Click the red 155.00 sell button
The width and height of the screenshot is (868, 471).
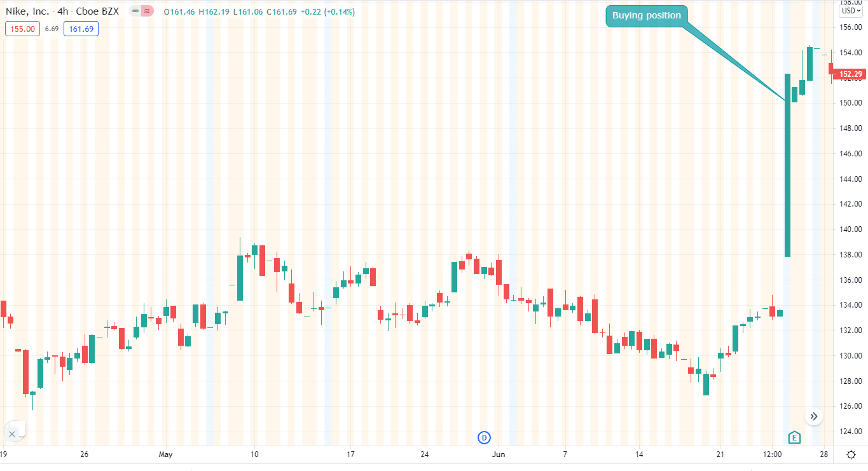coord(22,29)
